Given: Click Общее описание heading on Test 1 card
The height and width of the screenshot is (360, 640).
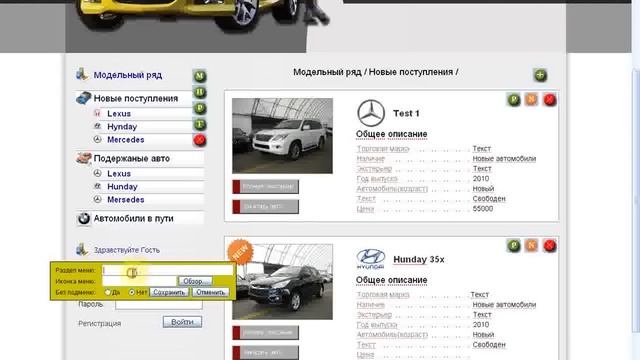Looking at the screenshot, I should pyautogui.click(x=391, y=134).
